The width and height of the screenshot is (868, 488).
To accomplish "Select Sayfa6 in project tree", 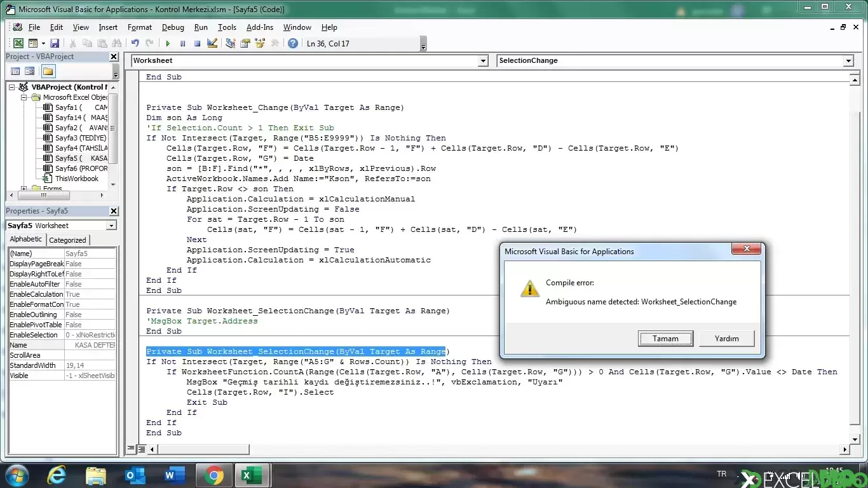I will click(75, 168).
